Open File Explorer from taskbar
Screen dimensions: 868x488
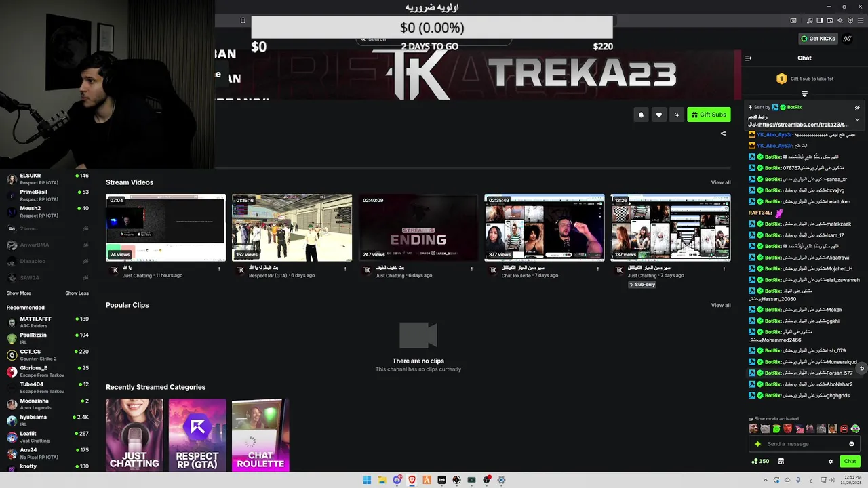tap(382, 480)
